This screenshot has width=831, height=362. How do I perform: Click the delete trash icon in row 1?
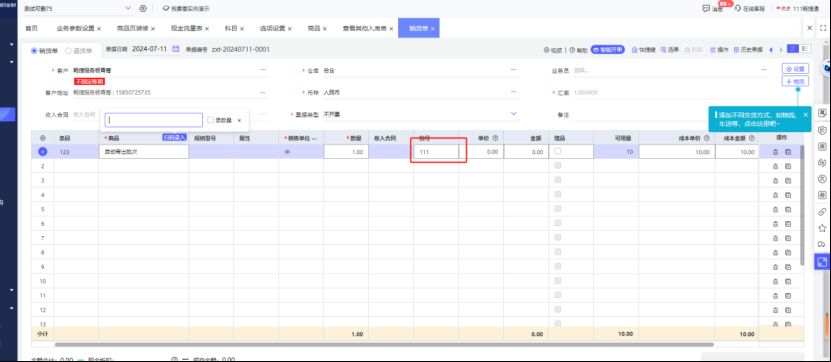775,152
